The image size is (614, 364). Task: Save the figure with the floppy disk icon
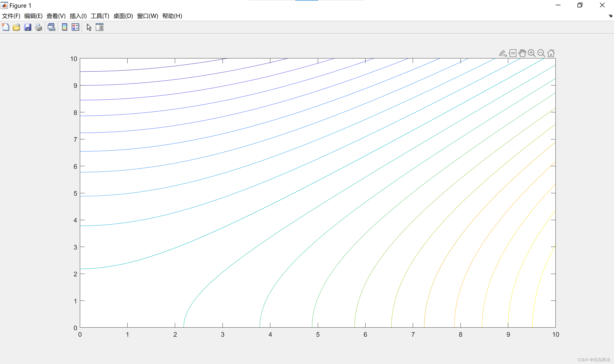[28, 27]
